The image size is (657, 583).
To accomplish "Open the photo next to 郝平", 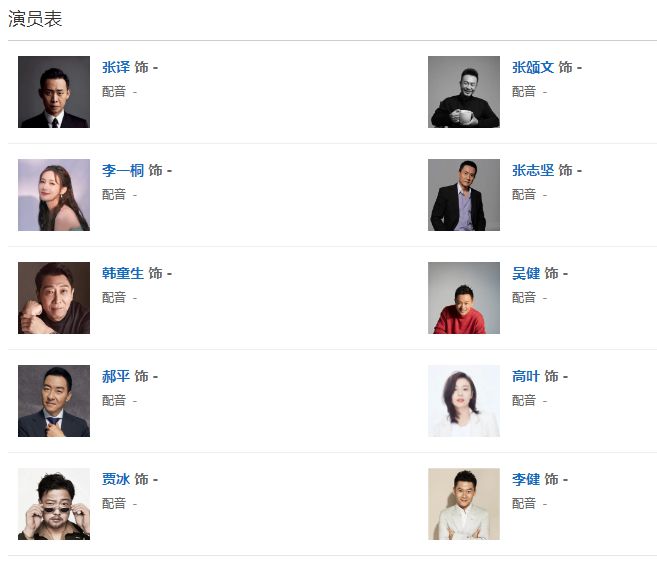I will (x=54, y=401).
